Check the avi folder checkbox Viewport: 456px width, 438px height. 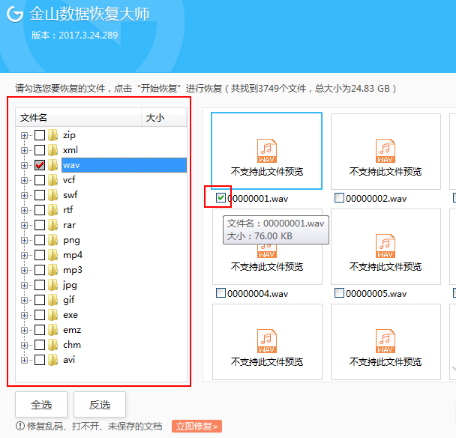tap(39, 360)
